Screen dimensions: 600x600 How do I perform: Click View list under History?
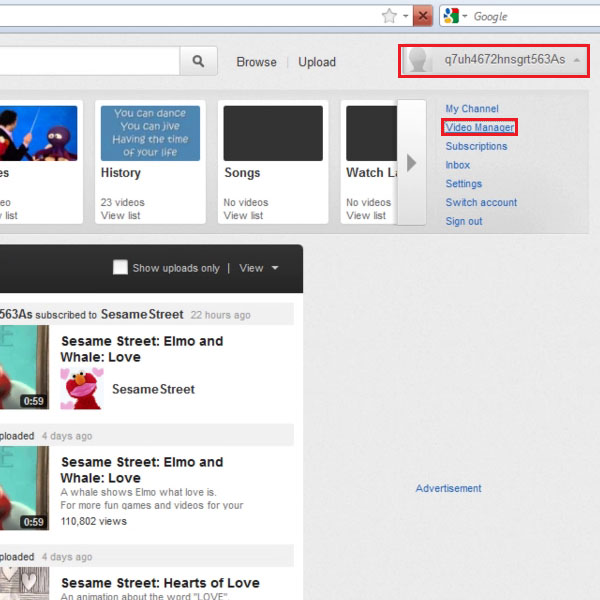coord(121,215)
